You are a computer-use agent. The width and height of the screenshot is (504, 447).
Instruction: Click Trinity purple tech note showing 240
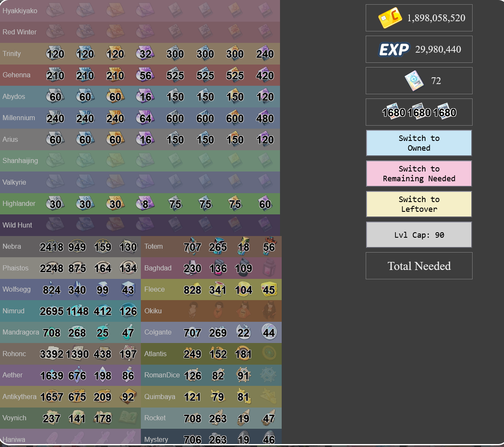(265, 53)
